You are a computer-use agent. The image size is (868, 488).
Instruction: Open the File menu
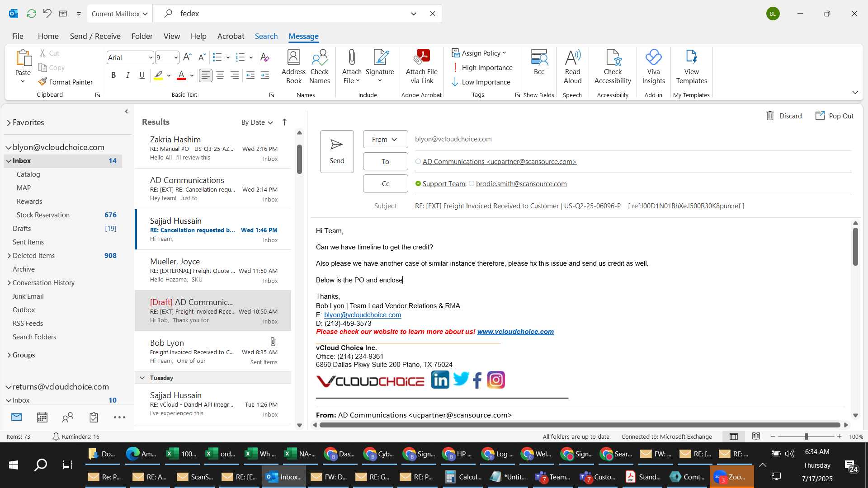(18, 36)
